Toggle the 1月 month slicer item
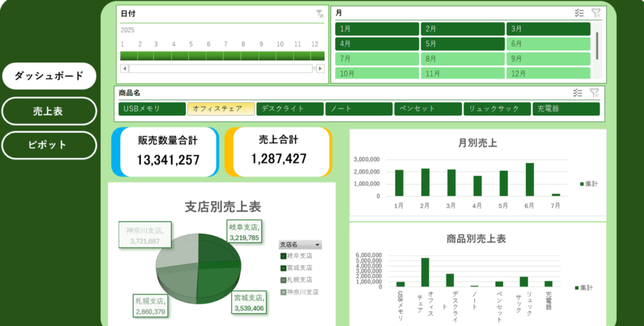The width and height of the screenshot is (644, 326). (x=377, y=29)
